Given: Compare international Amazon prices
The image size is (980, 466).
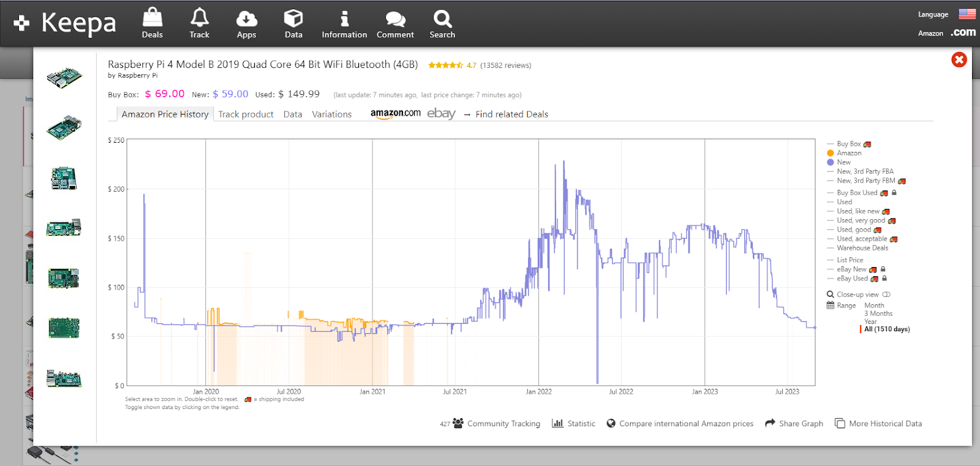Looking at the screenshot, I should pos(680,423).
